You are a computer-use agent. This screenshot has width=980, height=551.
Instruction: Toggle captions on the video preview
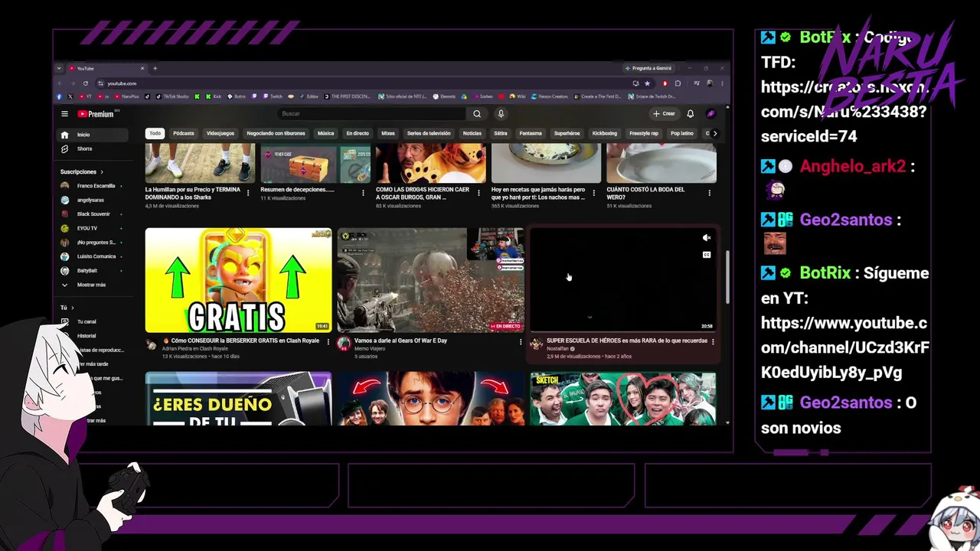click(707, 255)
